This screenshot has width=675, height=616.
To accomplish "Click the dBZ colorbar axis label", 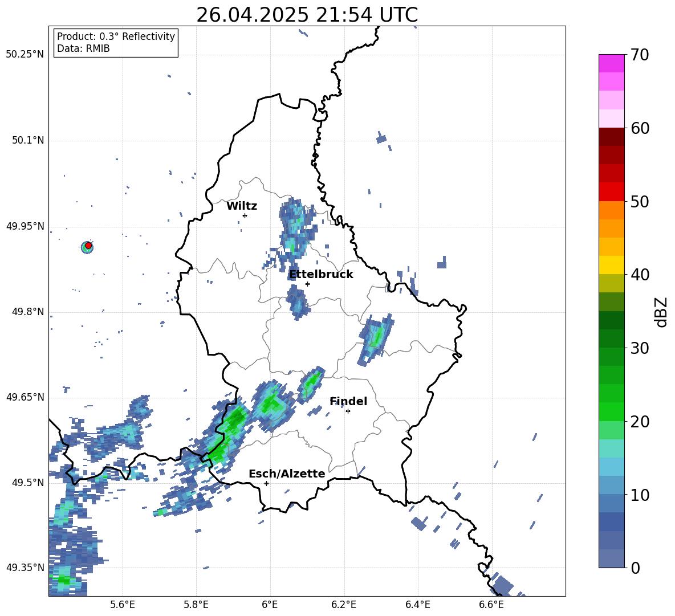I will pos(662,312).
